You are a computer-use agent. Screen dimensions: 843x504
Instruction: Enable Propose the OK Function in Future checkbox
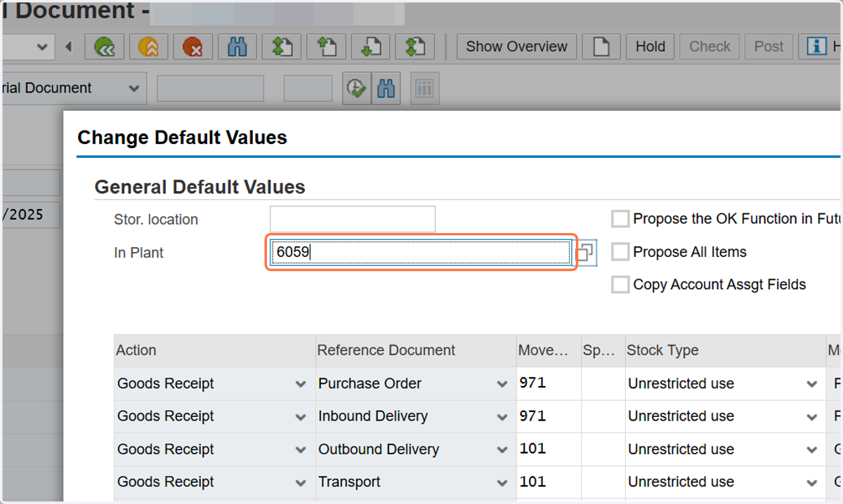click(x=620, y=219)
